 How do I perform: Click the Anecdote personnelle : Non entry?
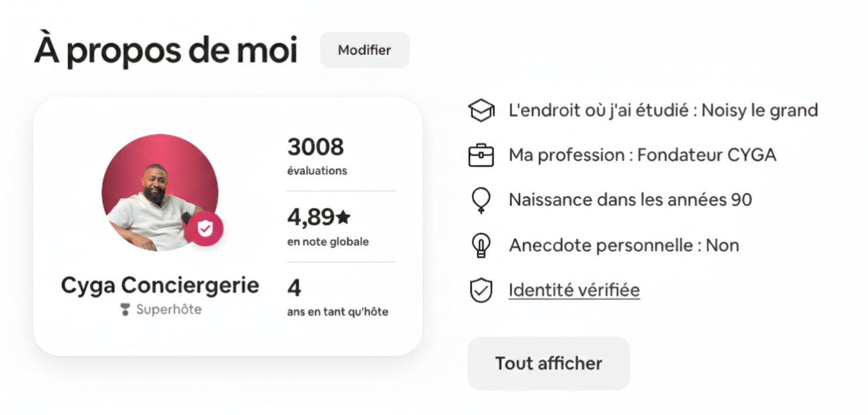[623, 245]
